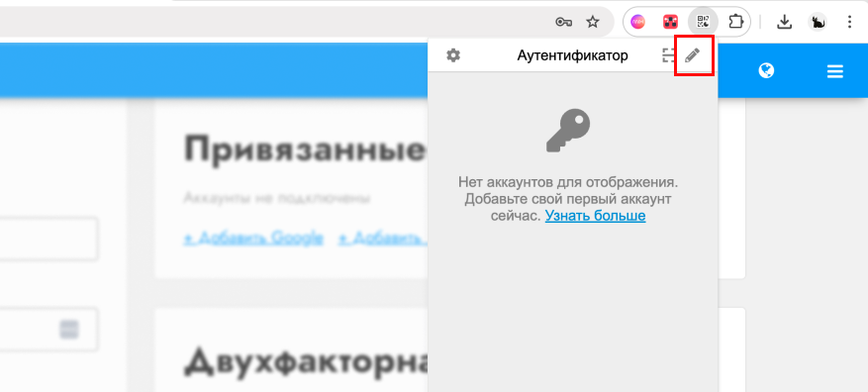Click the Аккаунты не подключены text

pos(277,198)
